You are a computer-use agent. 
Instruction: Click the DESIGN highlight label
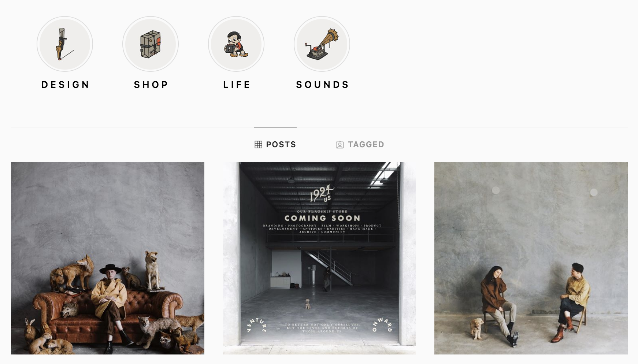[x=66, y=85]
